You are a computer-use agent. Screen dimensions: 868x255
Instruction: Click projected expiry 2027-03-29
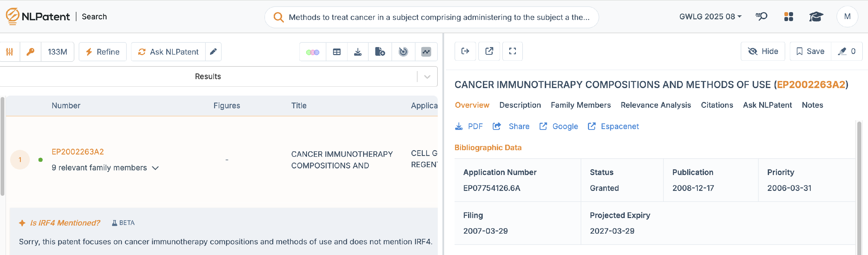tap(612, 231)
